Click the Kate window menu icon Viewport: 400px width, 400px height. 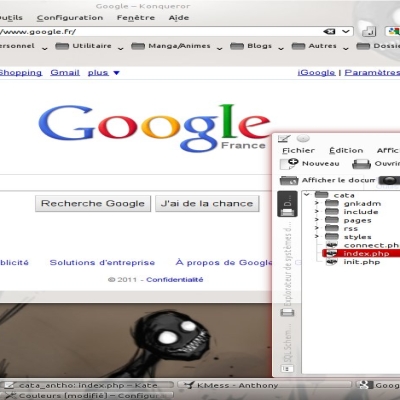(x=284, y=138)
